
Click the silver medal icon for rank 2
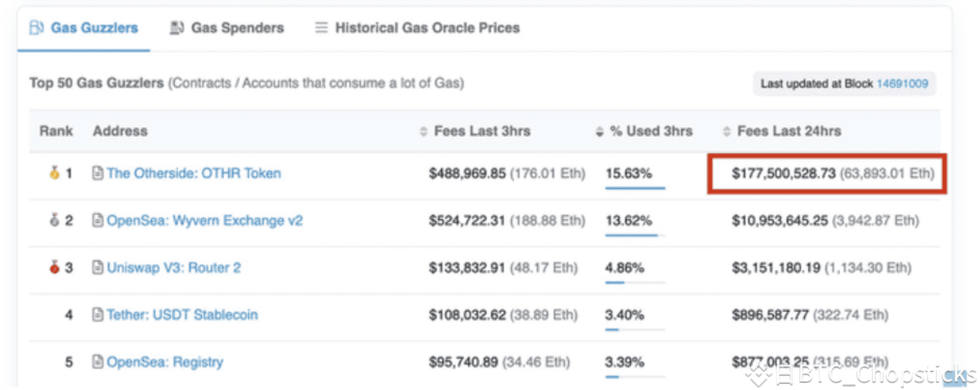[54, 221]
